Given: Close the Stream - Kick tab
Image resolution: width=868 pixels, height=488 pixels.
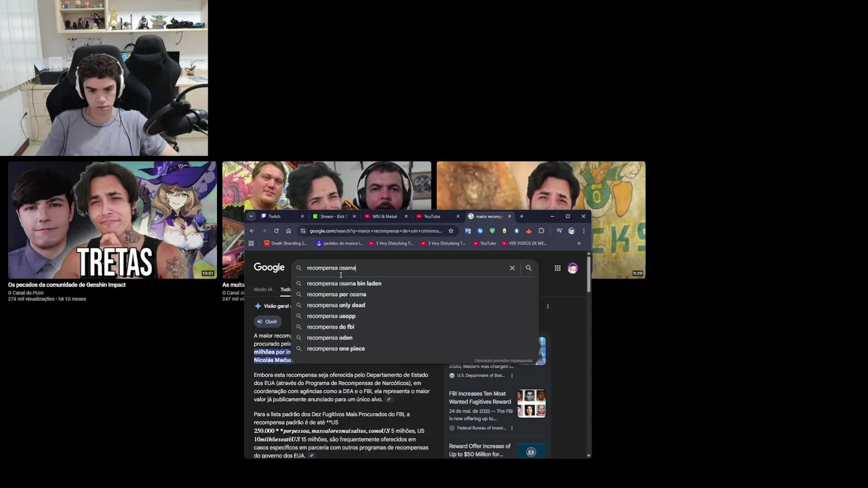Looking at the screenshot, I should pos(354,216).
